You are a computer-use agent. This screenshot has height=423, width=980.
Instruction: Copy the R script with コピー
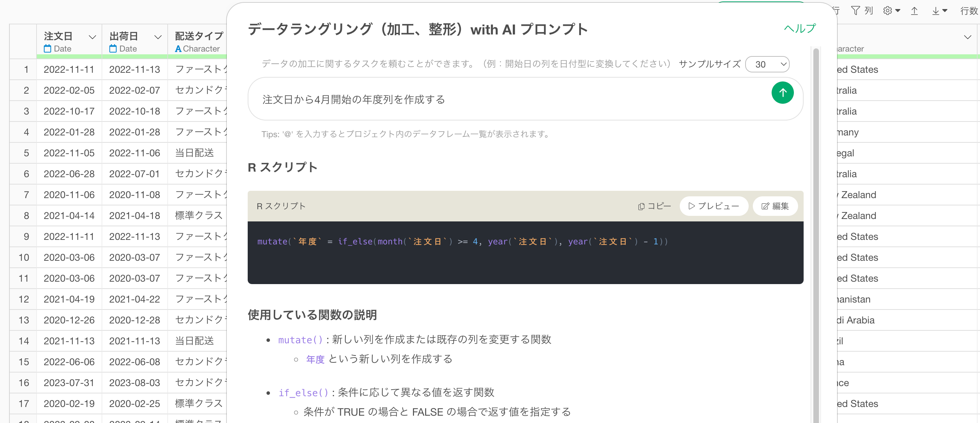click(654, 206)
